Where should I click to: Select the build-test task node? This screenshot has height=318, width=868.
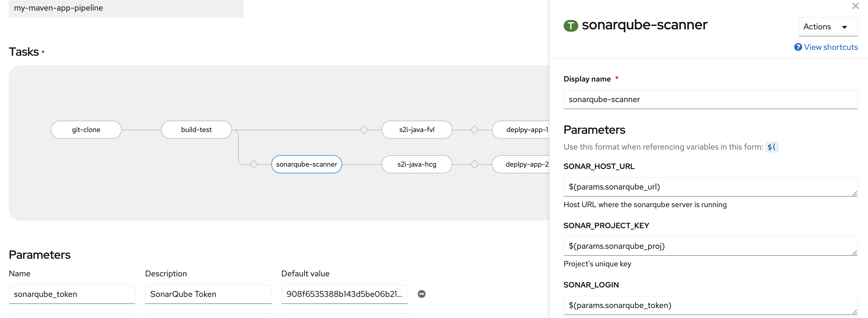click(196, 129)
